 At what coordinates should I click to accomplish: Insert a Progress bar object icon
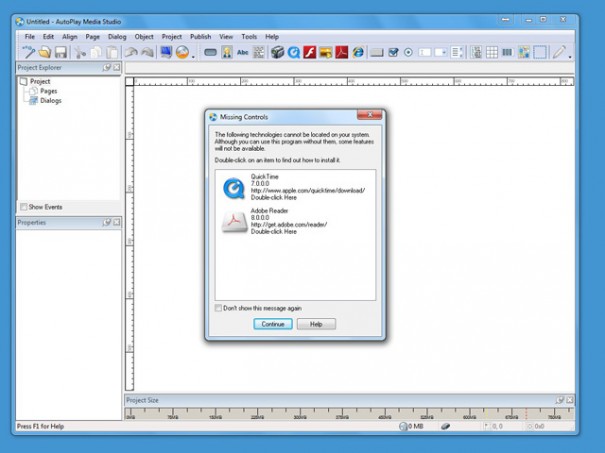click(507, 52)
